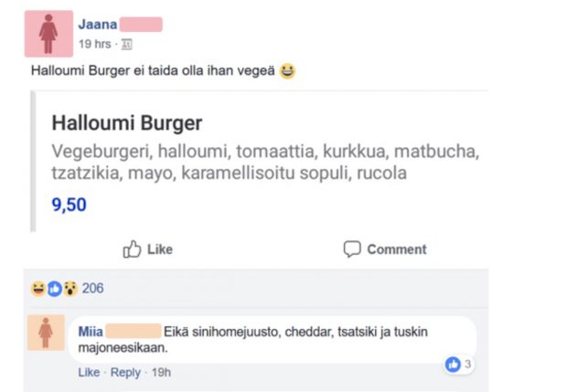578x392 pixels.
Task: Like Miia's comment via Like link
Action: click(x=89, y=373)
